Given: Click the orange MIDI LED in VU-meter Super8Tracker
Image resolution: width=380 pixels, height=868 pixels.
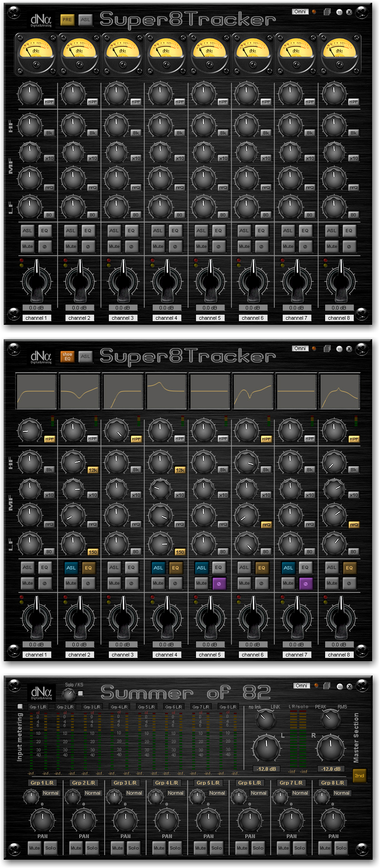Looking at the screenshot, I should [315, 12].
